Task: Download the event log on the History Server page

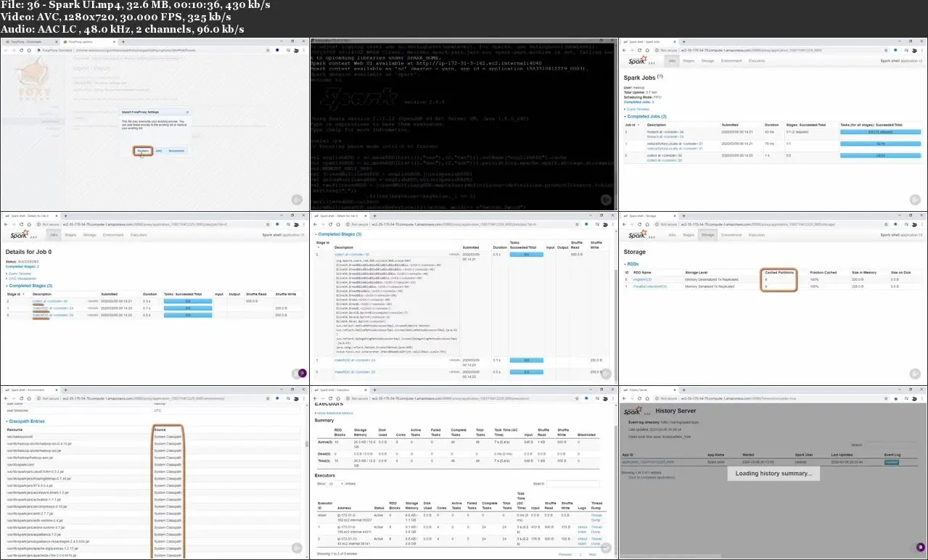Action: [891, 461]
